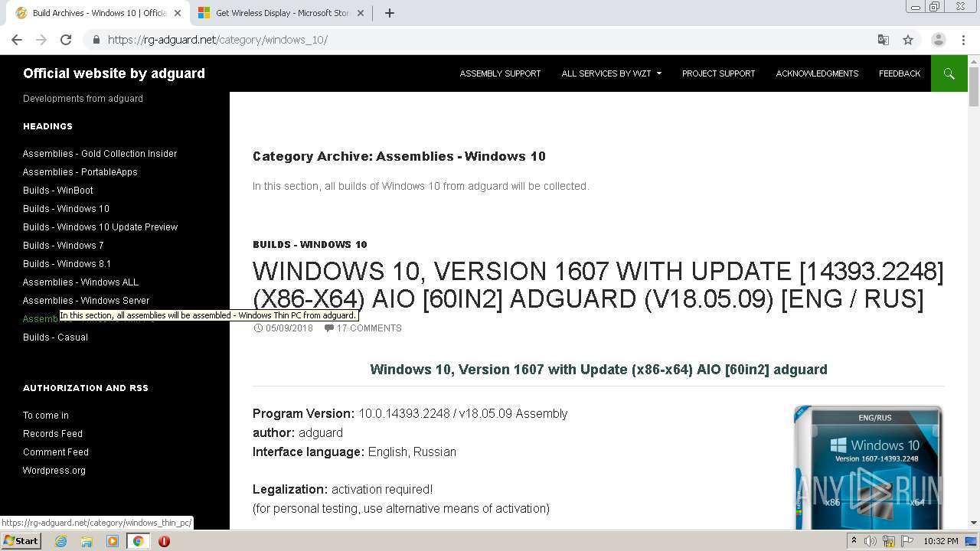Open Acknowledgments menu item

pyautogui.click(x=817, y=73)
